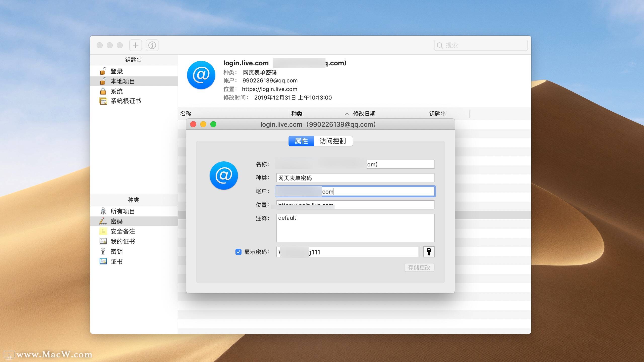Viewport: 644px width, 362px height.
Task: Sort list by 名称 column header
Action: click(x=186, y=114)
